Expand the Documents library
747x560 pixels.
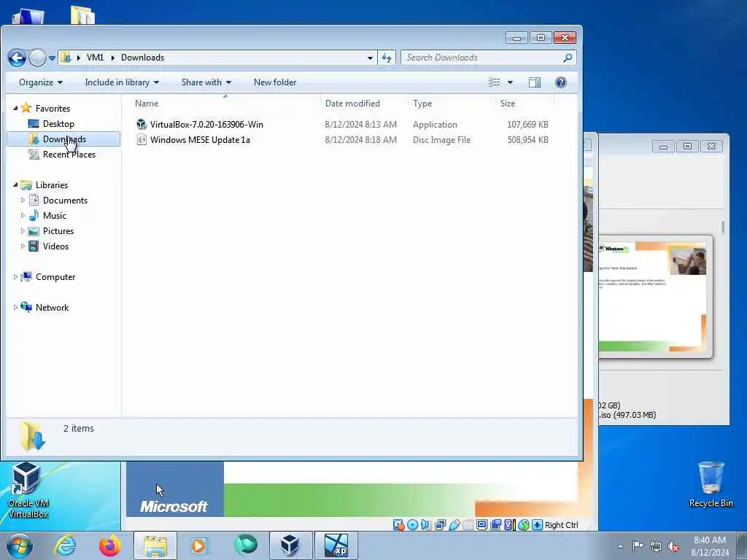pos(23,200)
